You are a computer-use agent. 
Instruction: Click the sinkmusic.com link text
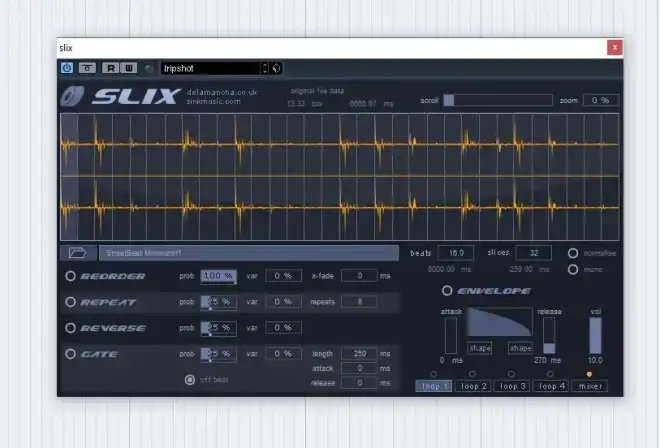[213, 101]
